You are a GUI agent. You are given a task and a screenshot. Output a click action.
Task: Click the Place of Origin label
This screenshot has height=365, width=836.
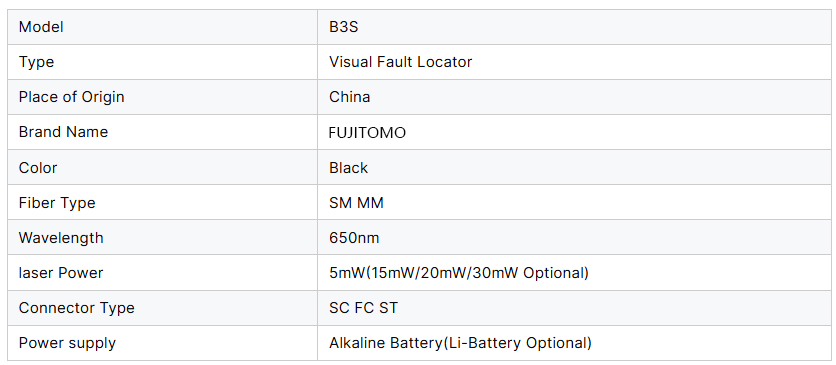coord(71,97)
